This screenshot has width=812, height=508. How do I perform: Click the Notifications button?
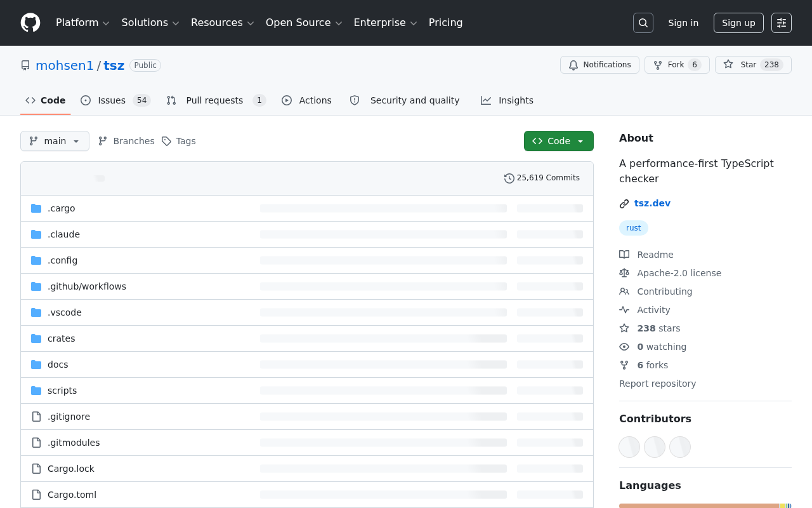point(599,65)
